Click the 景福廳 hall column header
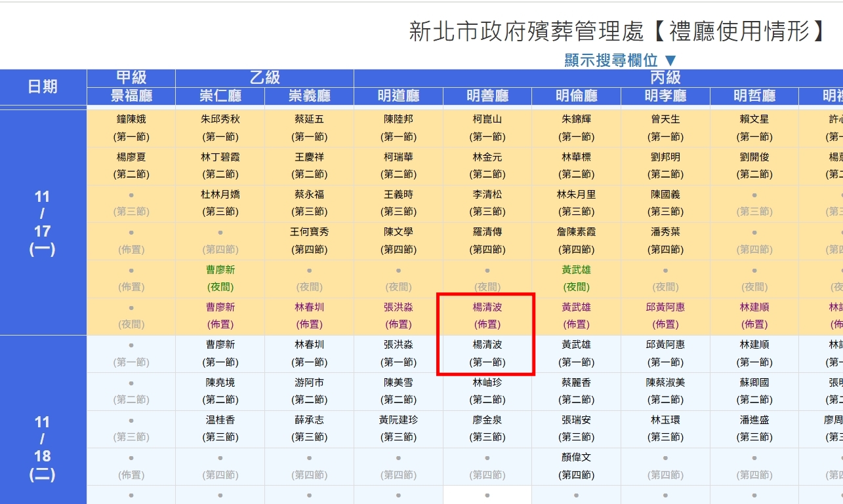 tap(131, 96)
